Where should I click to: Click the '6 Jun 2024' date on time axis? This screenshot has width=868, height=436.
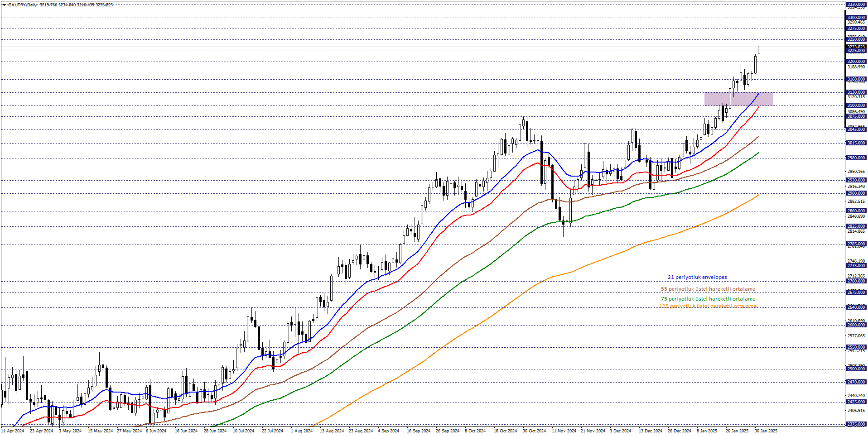coord(156,431)
